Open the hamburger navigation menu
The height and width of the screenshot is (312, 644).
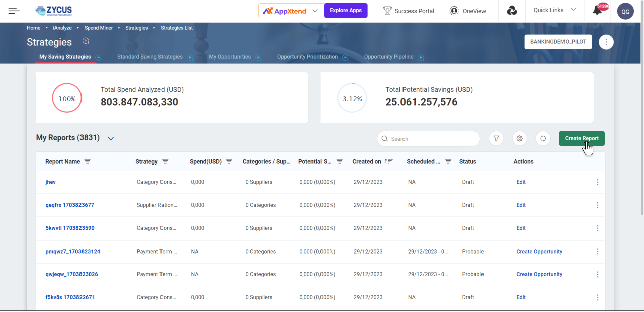click(x=14, y=11)
